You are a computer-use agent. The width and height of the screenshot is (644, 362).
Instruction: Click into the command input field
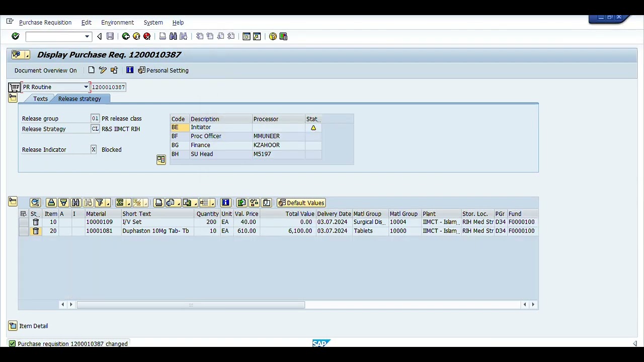coord(55,36)
